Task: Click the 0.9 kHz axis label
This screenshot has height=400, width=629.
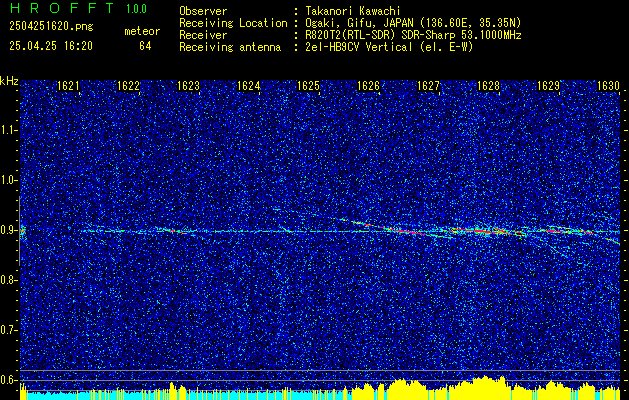Action: pos(8,230)
